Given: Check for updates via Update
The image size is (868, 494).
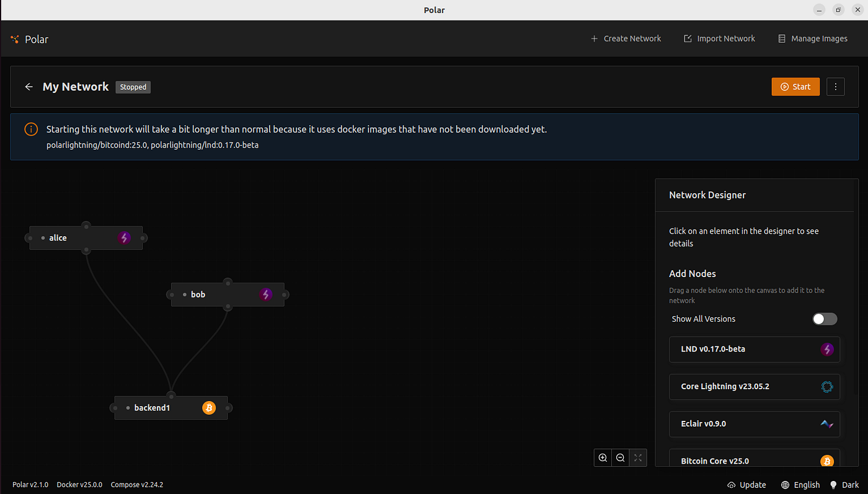Looking at the screenshot, I should pyautogui.click(x=746, y=485).
